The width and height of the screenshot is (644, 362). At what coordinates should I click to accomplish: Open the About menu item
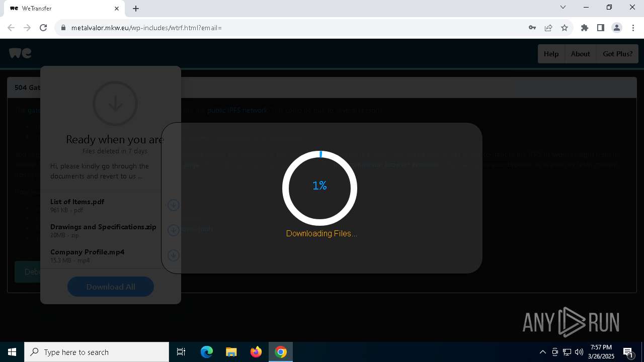click(x=580, y=54)
